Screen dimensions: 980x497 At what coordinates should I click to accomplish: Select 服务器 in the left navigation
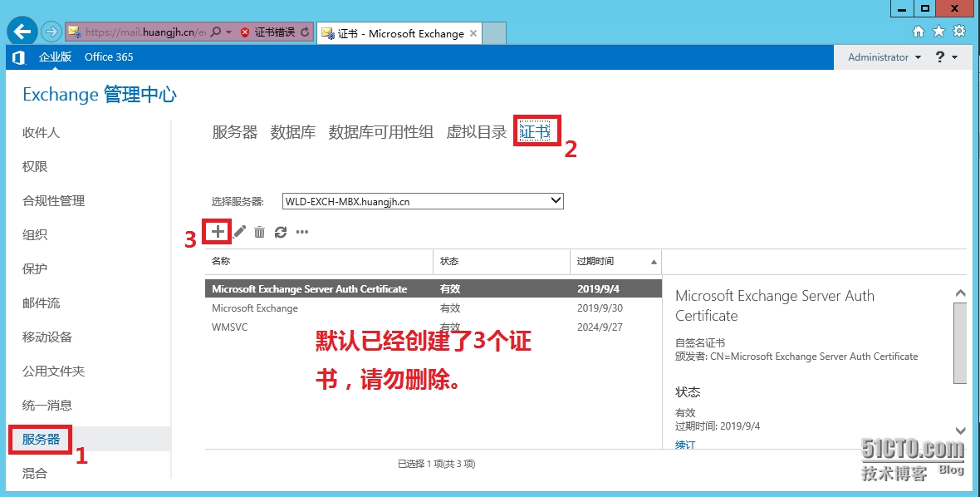41,440
